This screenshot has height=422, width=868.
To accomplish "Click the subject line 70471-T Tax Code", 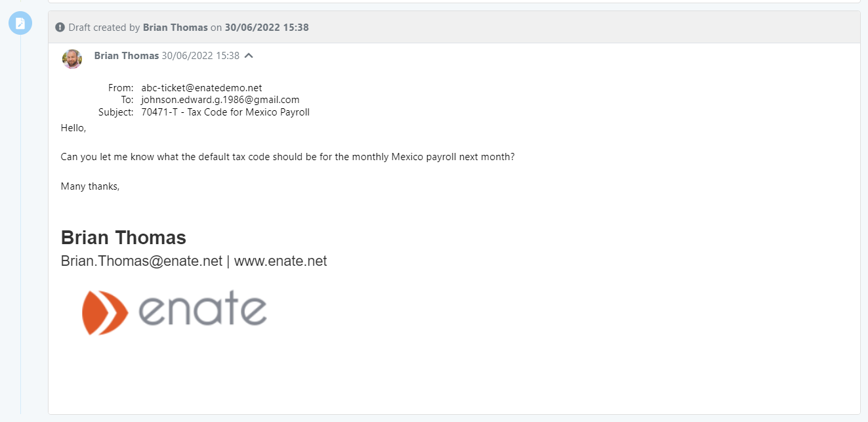I will pos(225,112).
